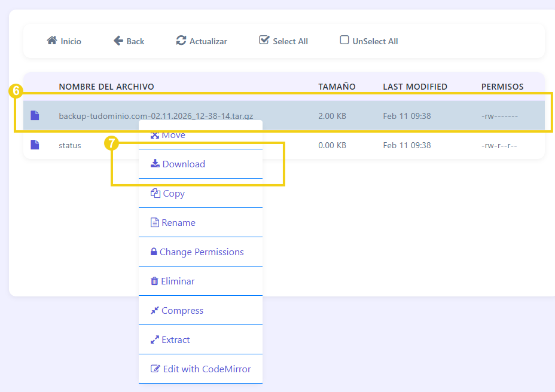Viewport: 555px width, 392px height.
Task: Check the Select All checkbox
Action: pyautogui.click(x=264, y=40)
